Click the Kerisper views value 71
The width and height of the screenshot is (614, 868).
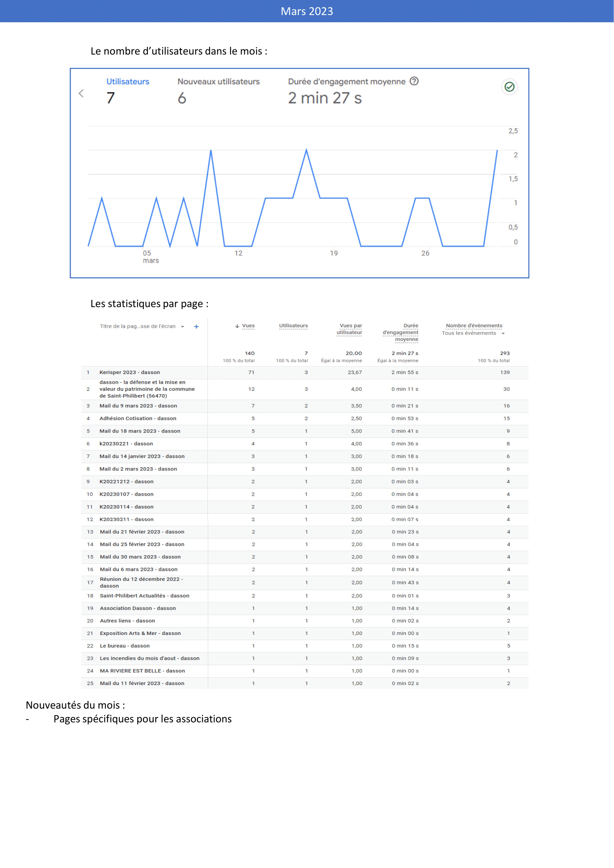(x=251, y=373)
